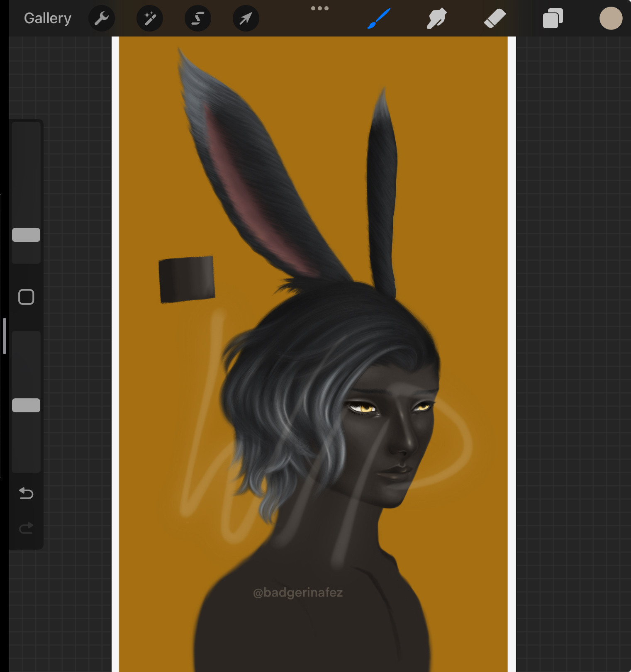The width and height of the screenshot is (631, 672).
Task: Activate the Transform arrow tool
Action: [x=246, y=18]
